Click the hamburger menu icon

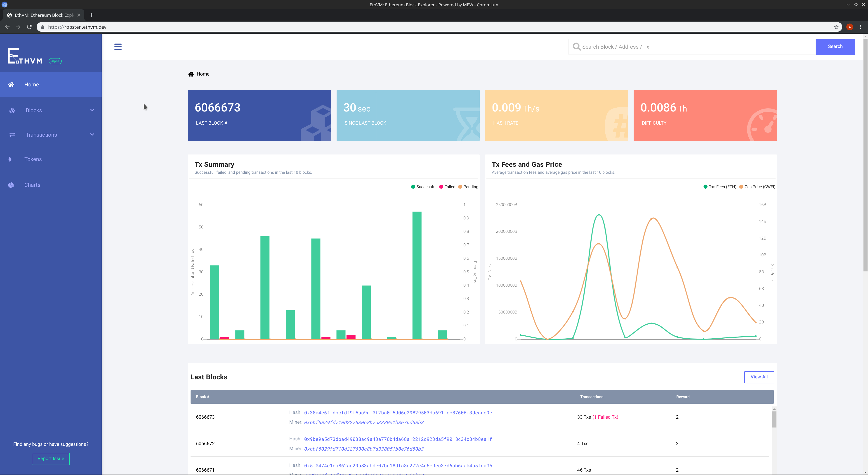pos(118,47)
